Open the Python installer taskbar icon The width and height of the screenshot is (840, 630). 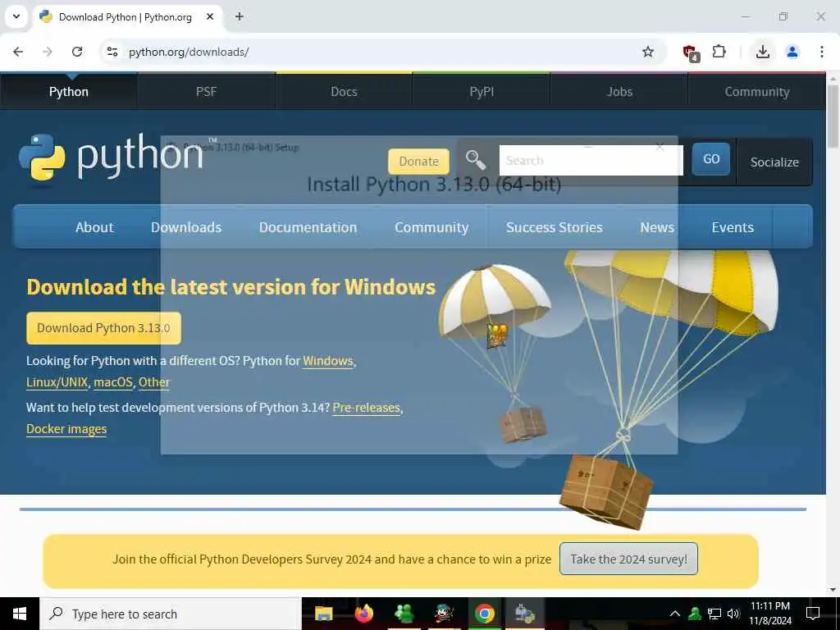click(524, 614)
